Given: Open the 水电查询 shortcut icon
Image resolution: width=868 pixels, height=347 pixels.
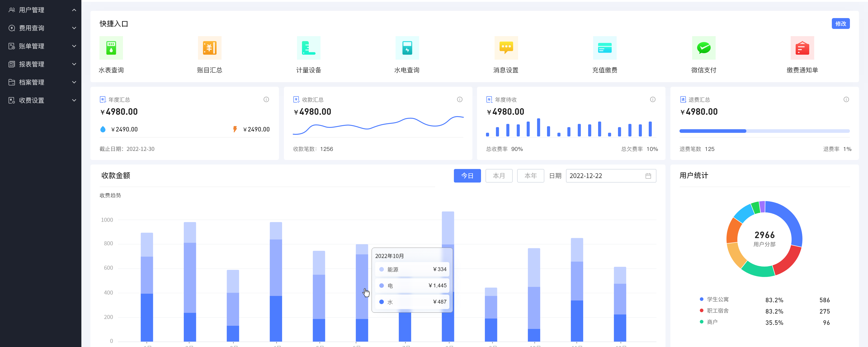Looking at the screenshot, I should click(407, 48).
